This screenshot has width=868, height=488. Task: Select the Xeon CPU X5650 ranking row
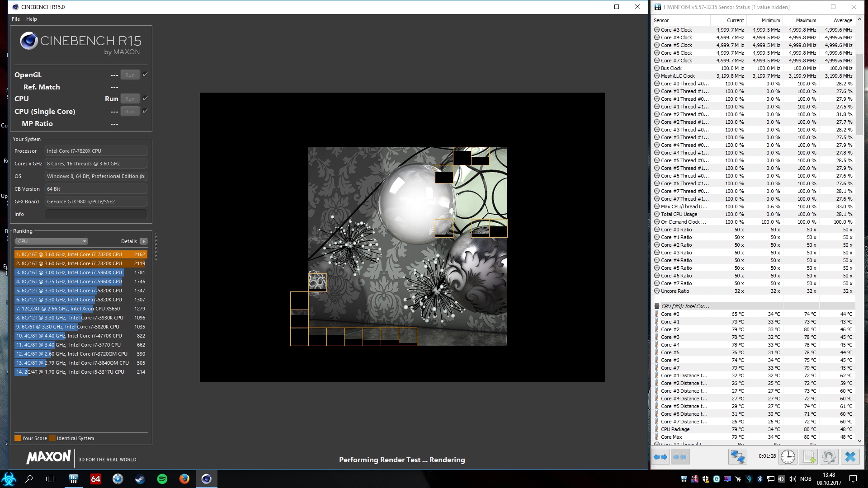[81, 309]
